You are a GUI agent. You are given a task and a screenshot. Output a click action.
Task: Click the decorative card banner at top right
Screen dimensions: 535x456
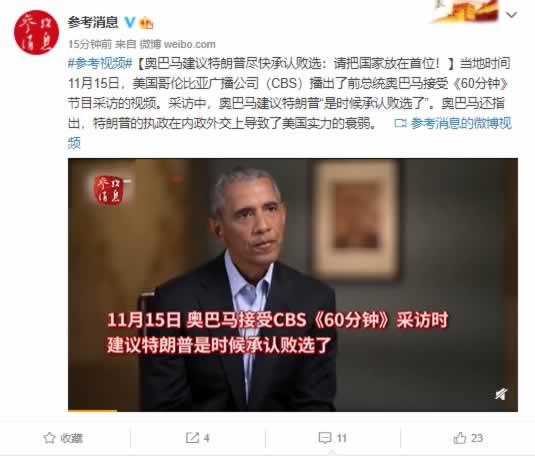point(466,11)
